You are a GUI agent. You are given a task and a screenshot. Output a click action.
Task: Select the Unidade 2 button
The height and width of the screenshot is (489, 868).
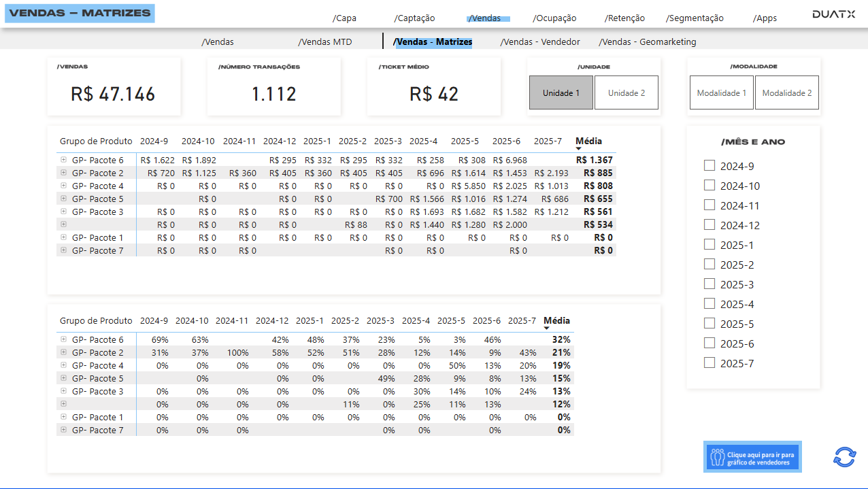click(x=626, y=92)
